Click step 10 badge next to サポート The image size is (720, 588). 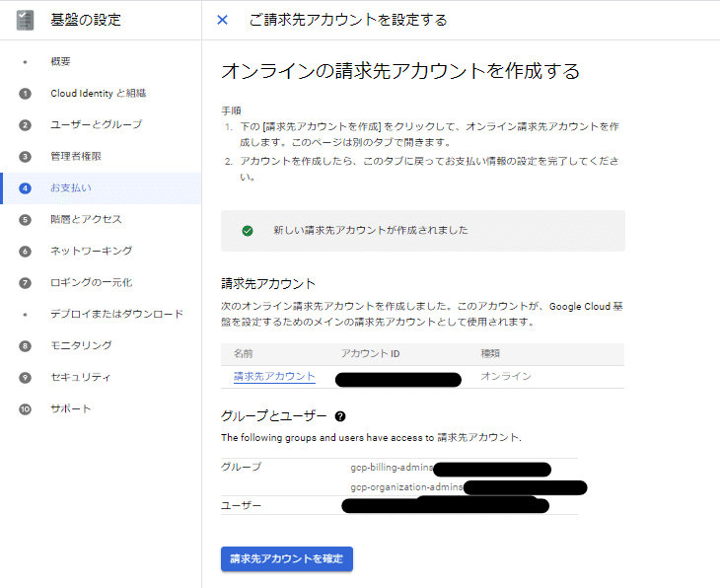[x=25, y=408]
